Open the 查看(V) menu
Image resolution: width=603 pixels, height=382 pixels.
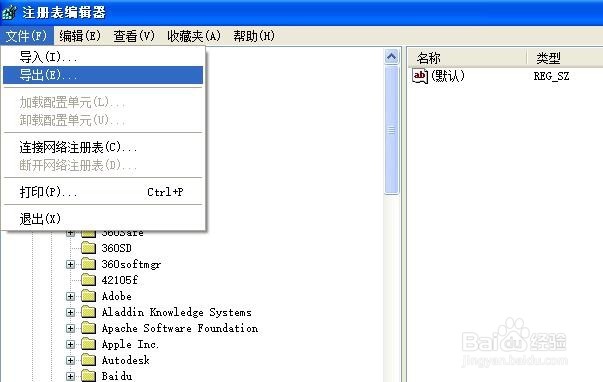tap(134, 36)
